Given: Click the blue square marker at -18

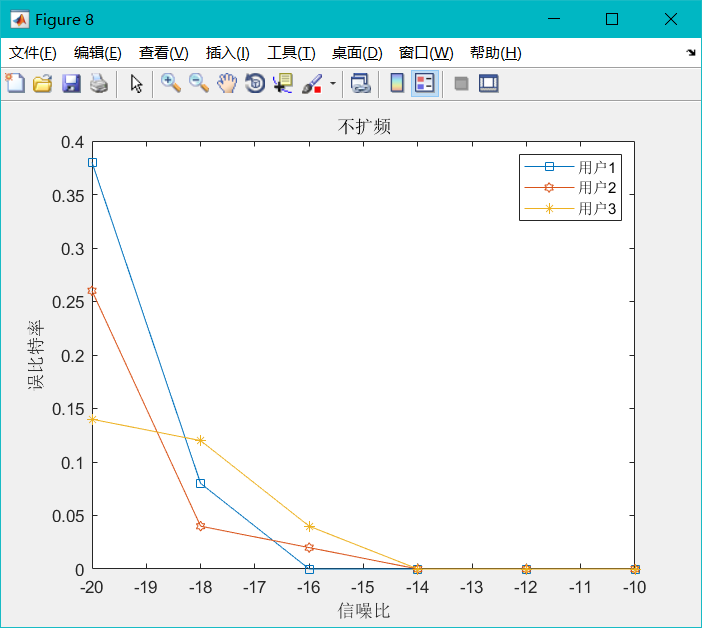Looking at the screenshot, I should [201, 483].
